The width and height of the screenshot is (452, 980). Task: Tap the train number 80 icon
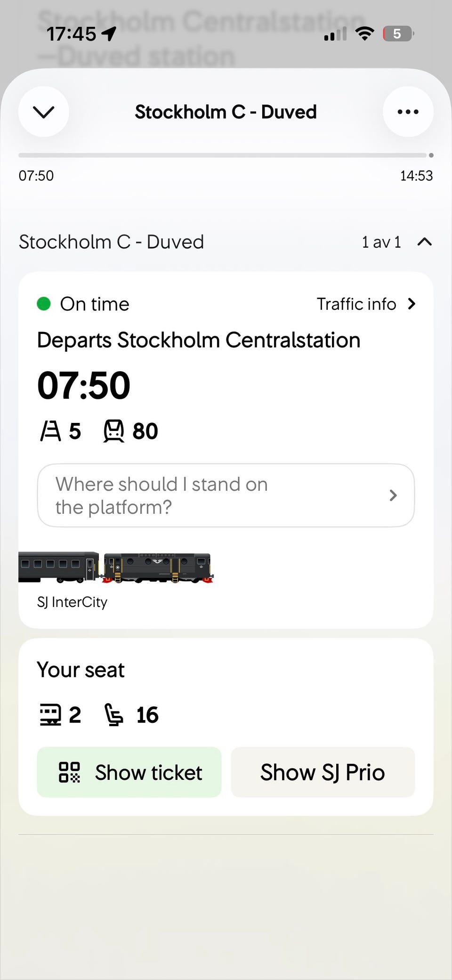coord(113,431)
